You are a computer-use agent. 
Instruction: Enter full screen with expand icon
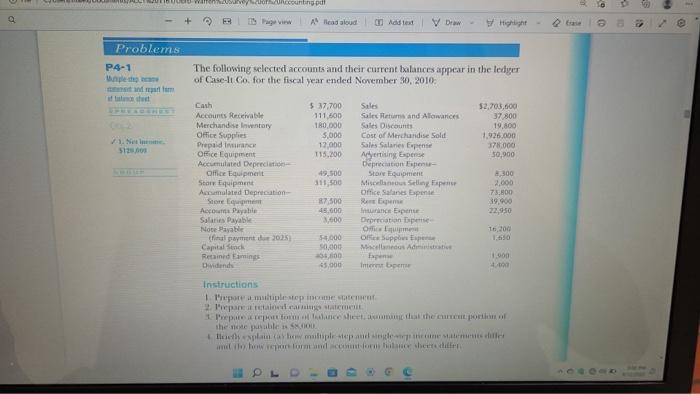(x=662, y=23)
